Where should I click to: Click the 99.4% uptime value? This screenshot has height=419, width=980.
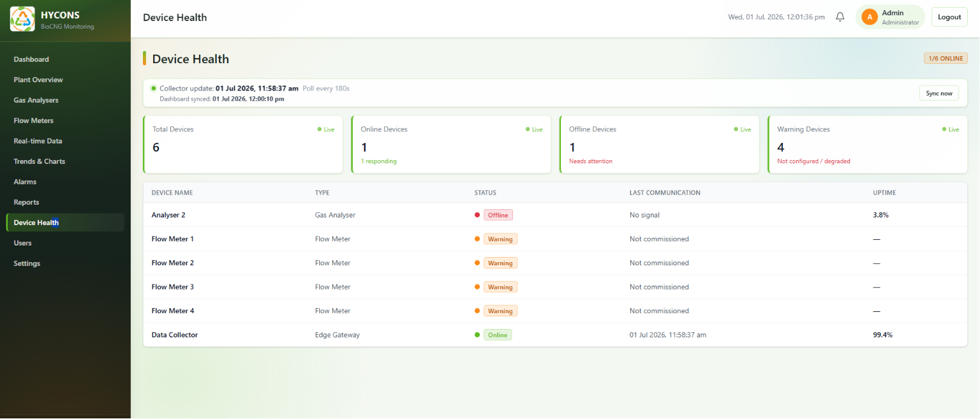(x=883, y=335)
